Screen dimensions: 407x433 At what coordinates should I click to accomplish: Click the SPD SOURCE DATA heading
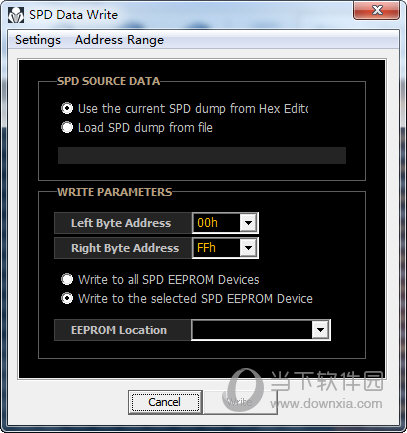pos(109,81)
